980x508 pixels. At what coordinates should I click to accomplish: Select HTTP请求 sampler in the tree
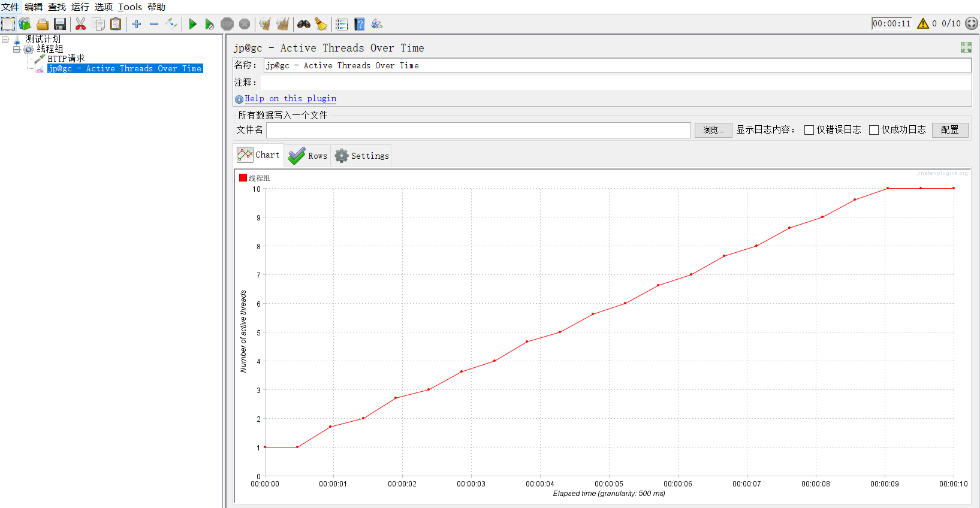(x=66, y=59)
